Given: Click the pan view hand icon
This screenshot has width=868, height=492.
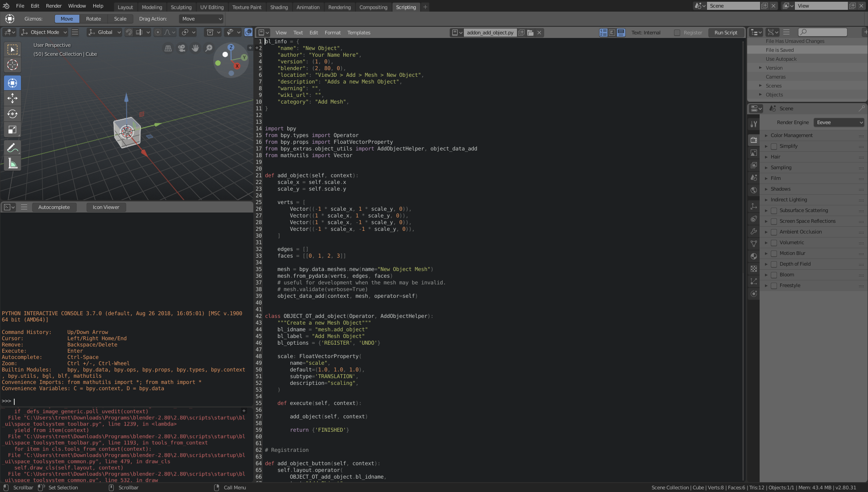Looking at the screenshot, I should tap(195, 48).
